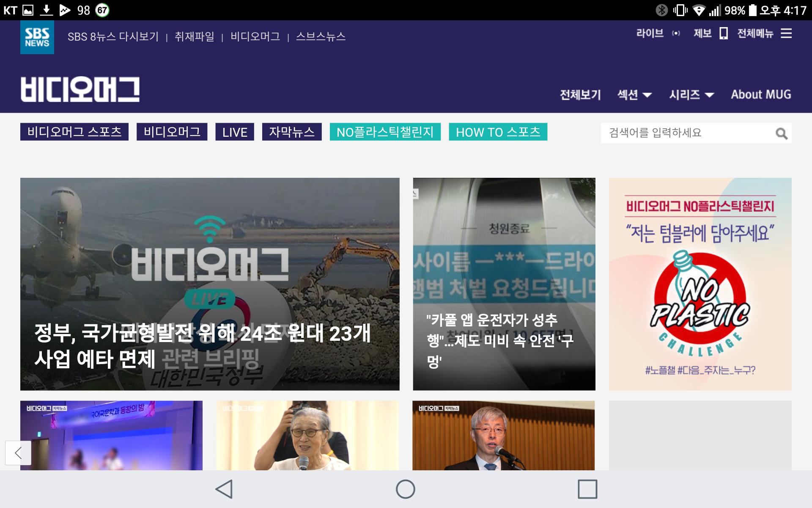Viewport: 812px width, 508px height.
Task: Open the man in suit speaking thumbnail
Action: (504, 435)
